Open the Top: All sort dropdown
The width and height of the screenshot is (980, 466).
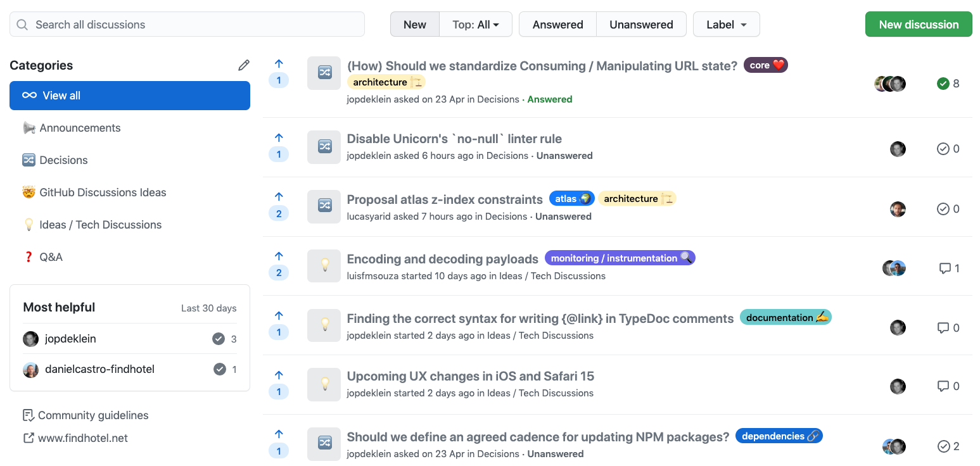point(476,25)
